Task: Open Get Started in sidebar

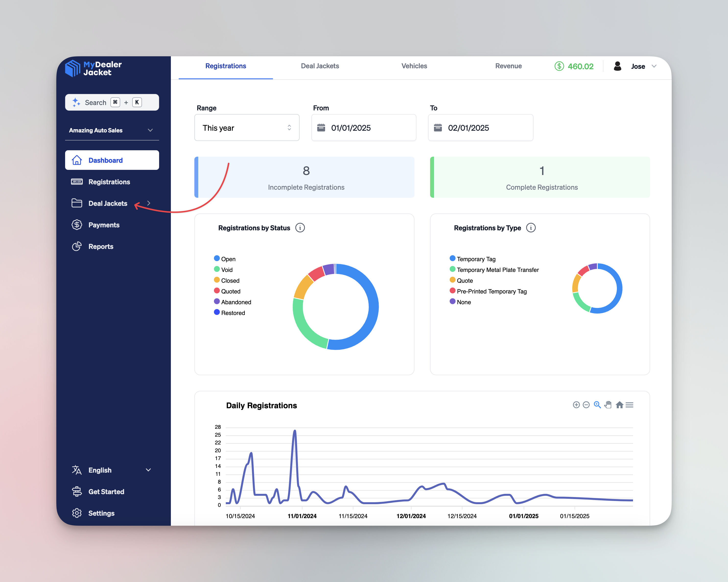Action: click(106, 491)
